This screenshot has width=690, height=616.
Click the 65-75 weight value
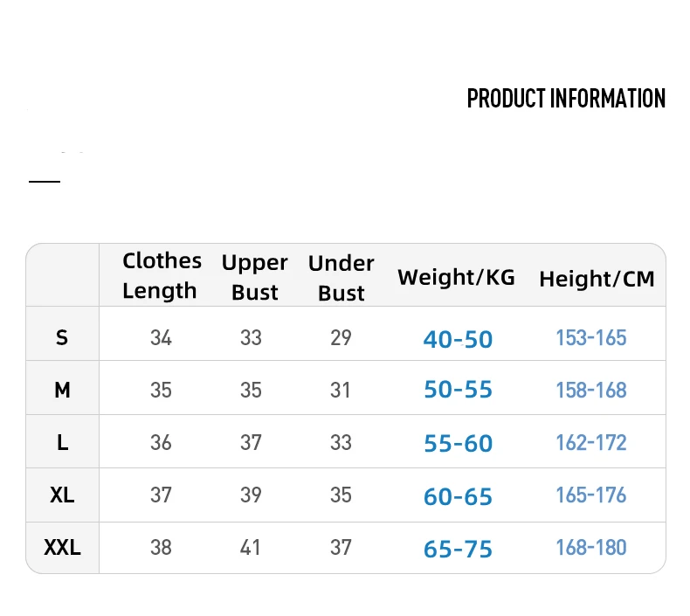pyautogui.click(x=458, y=550)
